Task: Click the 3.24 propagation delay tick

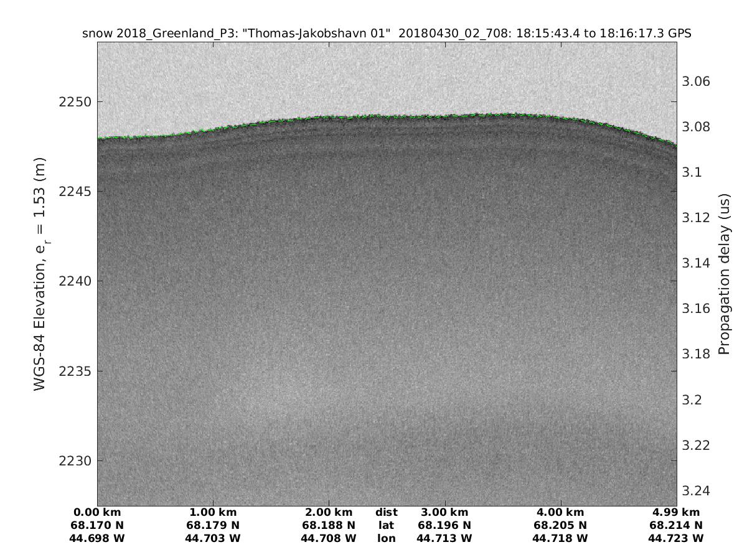Action: (x=697, y=491)
